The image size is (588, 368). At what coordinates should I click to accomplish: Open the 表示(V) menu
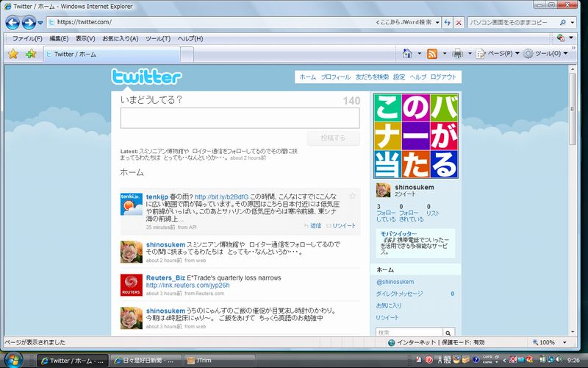[x=85, y=38]
